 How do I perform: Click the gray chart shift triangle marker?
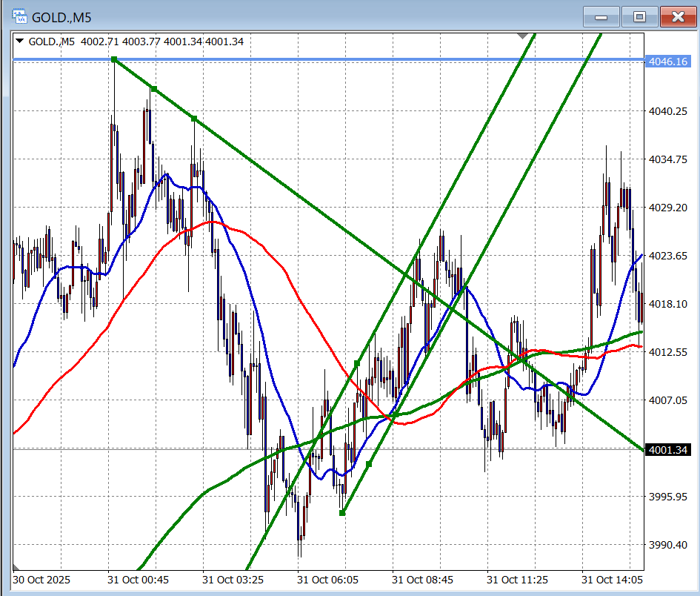coord(524,36)
